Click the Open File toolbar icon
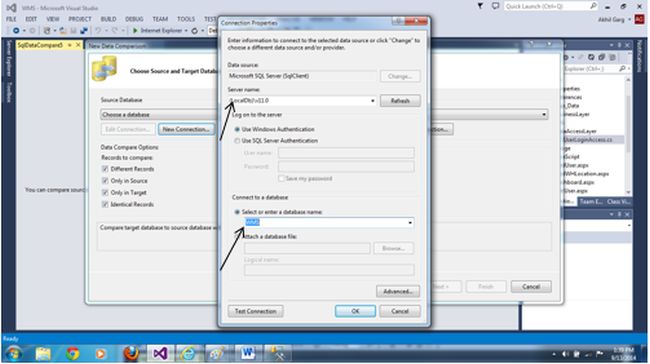650x364 pixels. click(63, 31)
